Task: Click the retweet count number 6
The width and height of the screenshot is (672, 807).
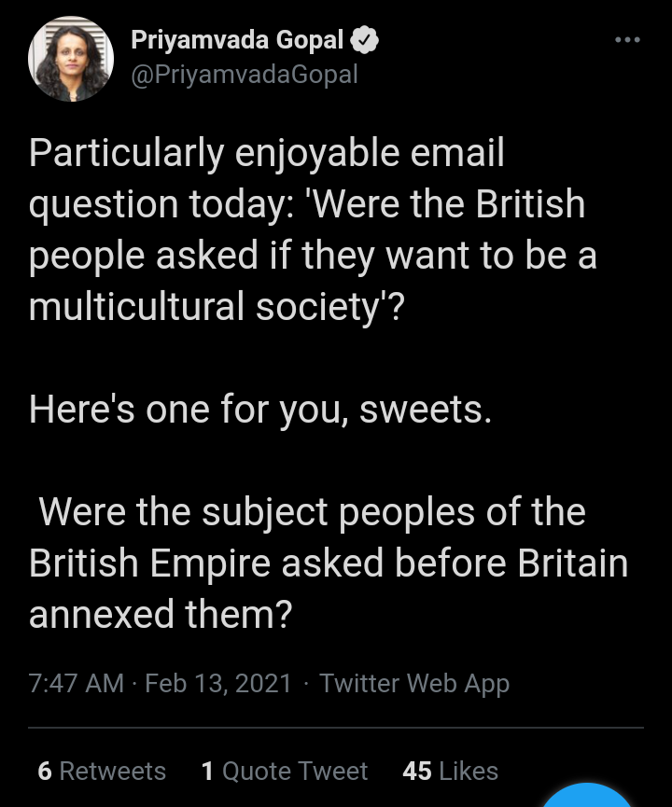Action: 45,771
